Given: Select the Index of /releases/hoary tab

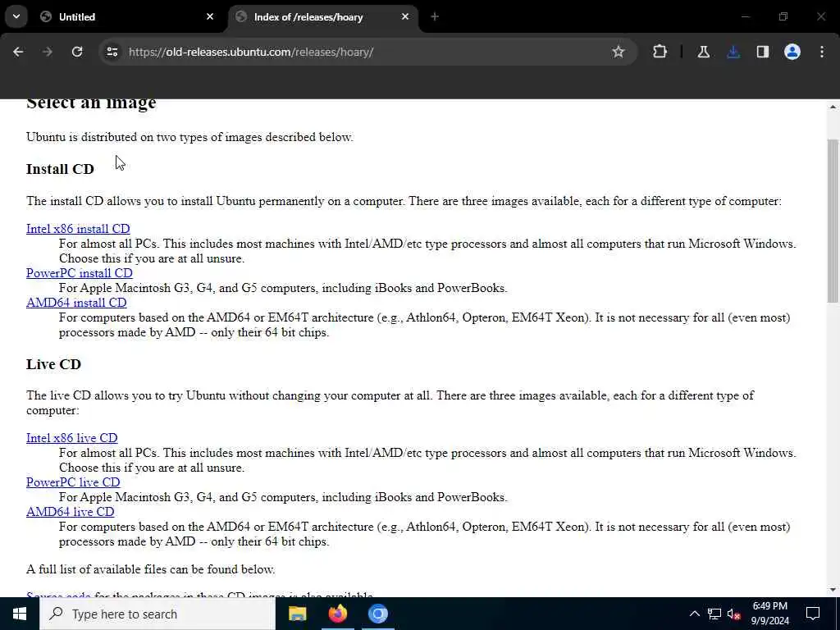Looking at the screenshot, I should click(323, 16).
